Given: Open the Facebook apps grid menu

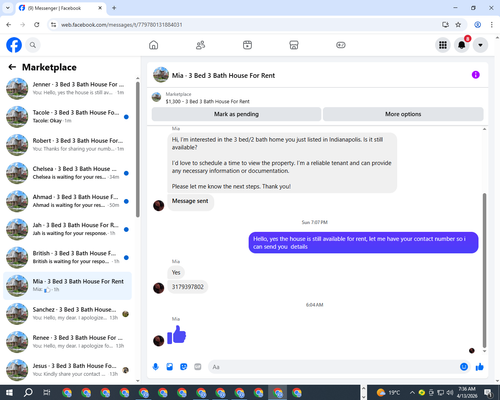Looking at the screenshot, I should click(443, 45).
